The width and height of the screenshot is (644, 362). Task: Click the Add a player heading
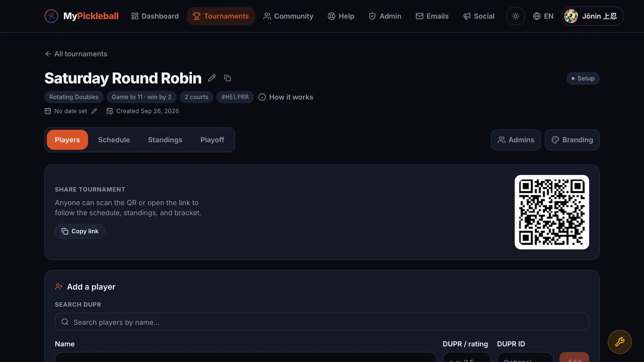(x=91, y=287)
